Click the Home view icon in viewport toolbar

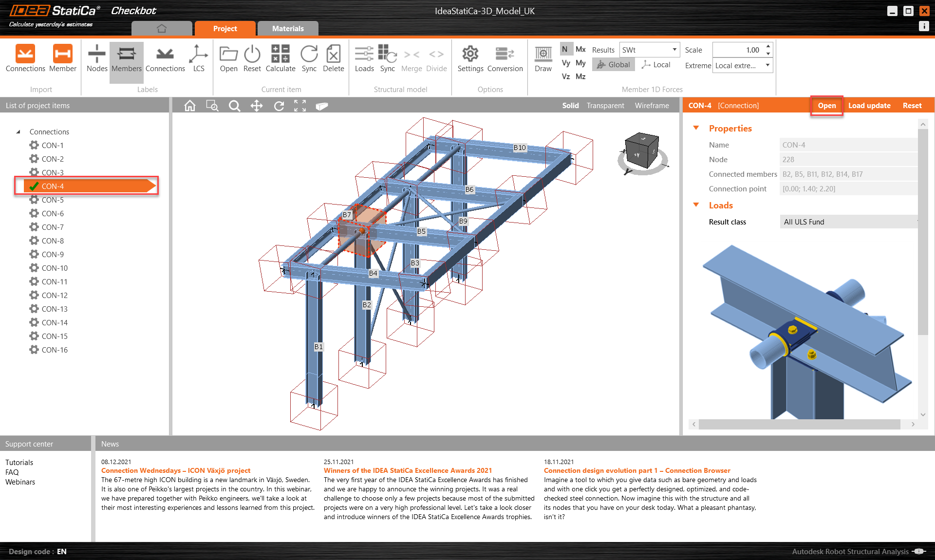point(190,106)
